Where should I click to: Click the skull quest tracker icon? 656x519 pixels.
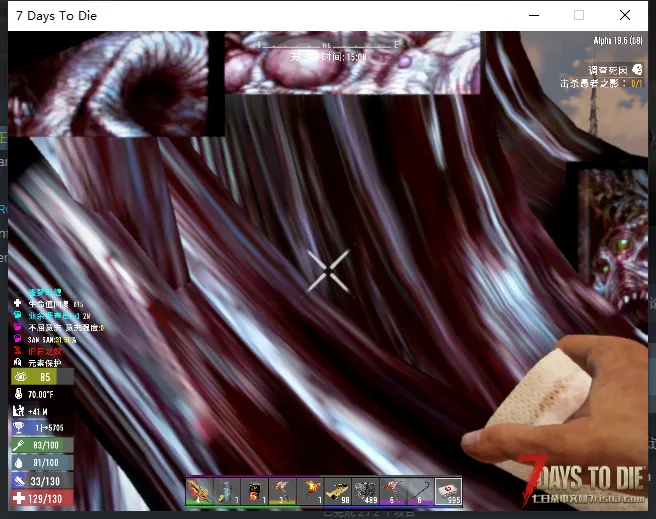(x=637, y=69)
